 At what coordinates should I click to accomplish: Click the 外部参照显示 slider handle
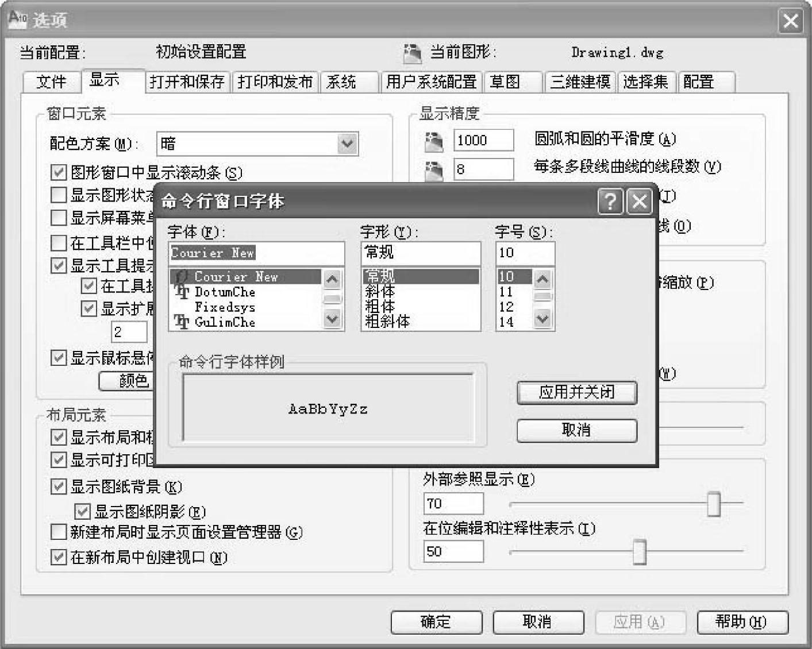(x=714, y=504)
